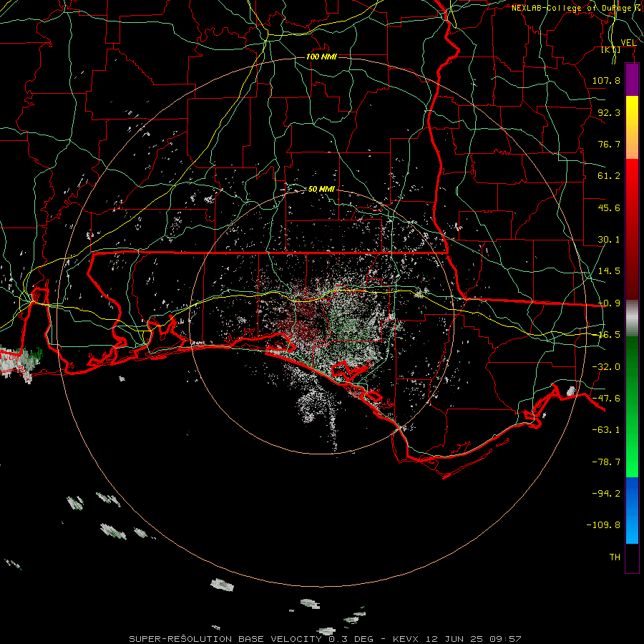Screen dimensions: 644x644
Task: Select the 92.3 legend value
Action: click(x=609, y=112)
